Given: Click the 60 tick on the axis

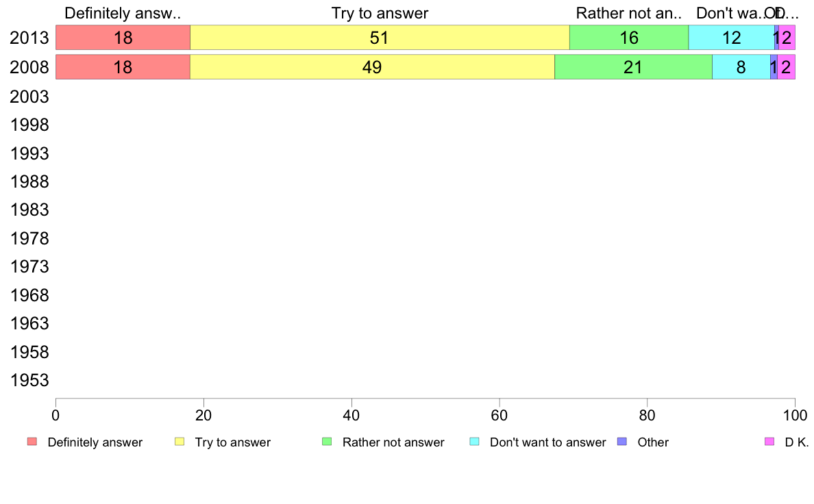Looking at the screenshot, I should 500,415.
